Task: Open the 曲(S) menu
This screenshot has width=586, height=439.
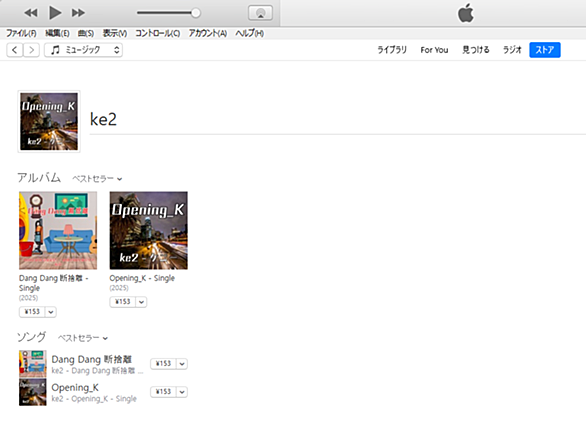Action: [x=86, y=33]
